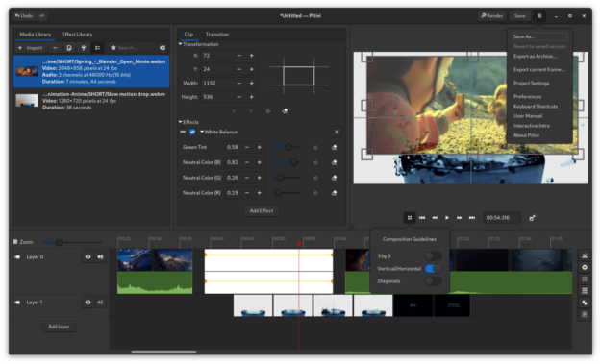Viewport: 601px width, 364px height.
Task: Step back one second
Action: [435, 218]
